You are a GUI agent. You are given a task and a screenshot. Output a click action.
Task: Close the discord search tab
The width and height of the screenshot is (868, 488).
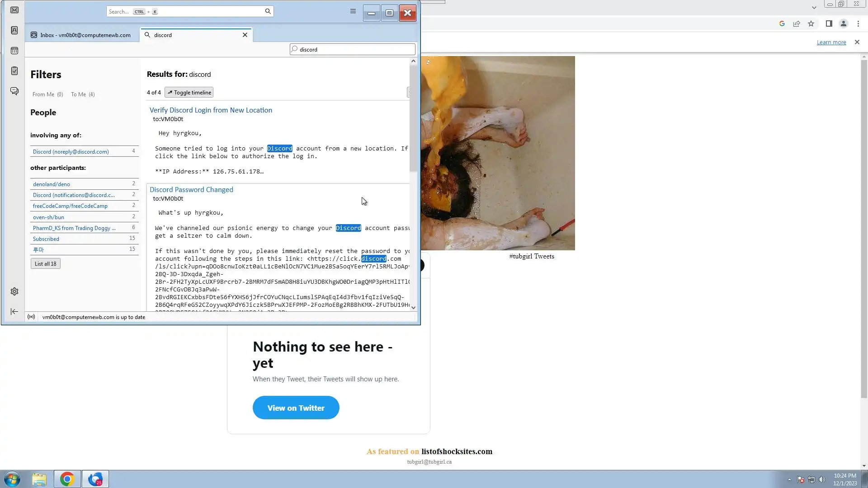[x=245, y=35]
